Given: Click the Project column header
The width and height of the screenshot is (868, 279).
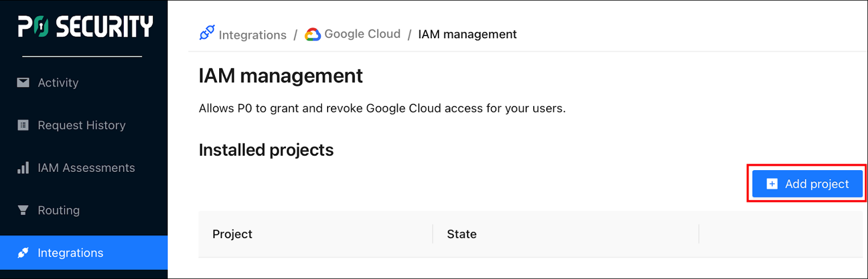Looking at the screenshot, I should click(232, 234).
